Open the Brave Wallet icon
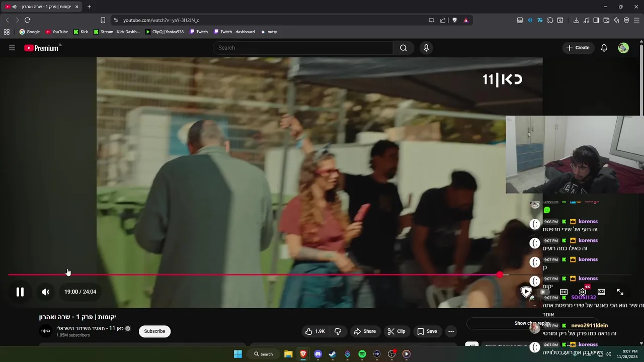 click(606, 20)
